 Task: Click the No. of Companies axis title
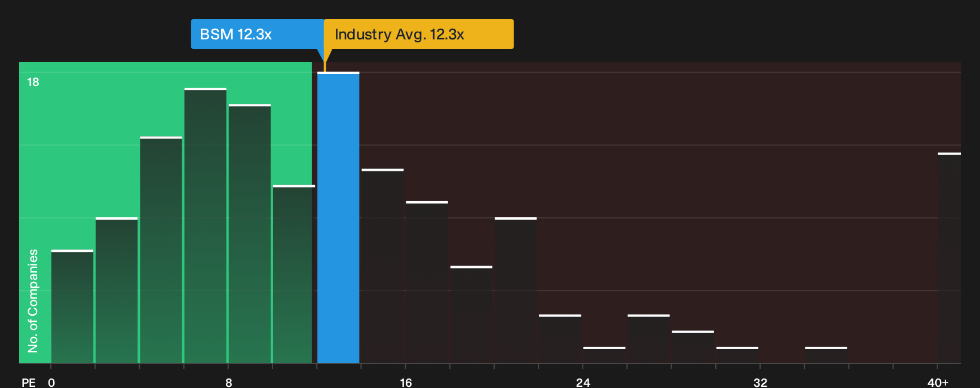[33, 301]
